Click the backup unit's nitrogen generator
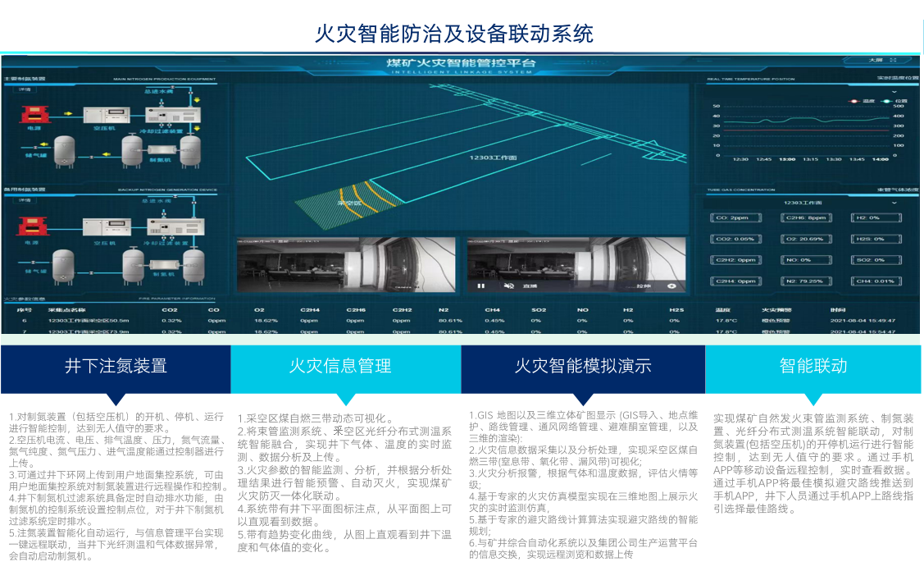924x571 pixels. (x=164, y=264)
